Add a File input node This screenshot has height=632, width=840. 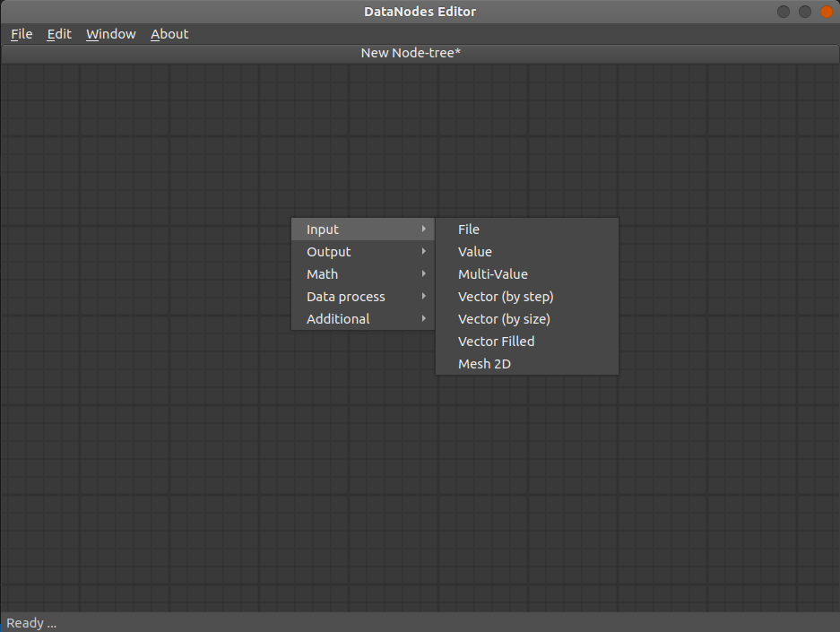pyautogui.click(x=527, y=229)
